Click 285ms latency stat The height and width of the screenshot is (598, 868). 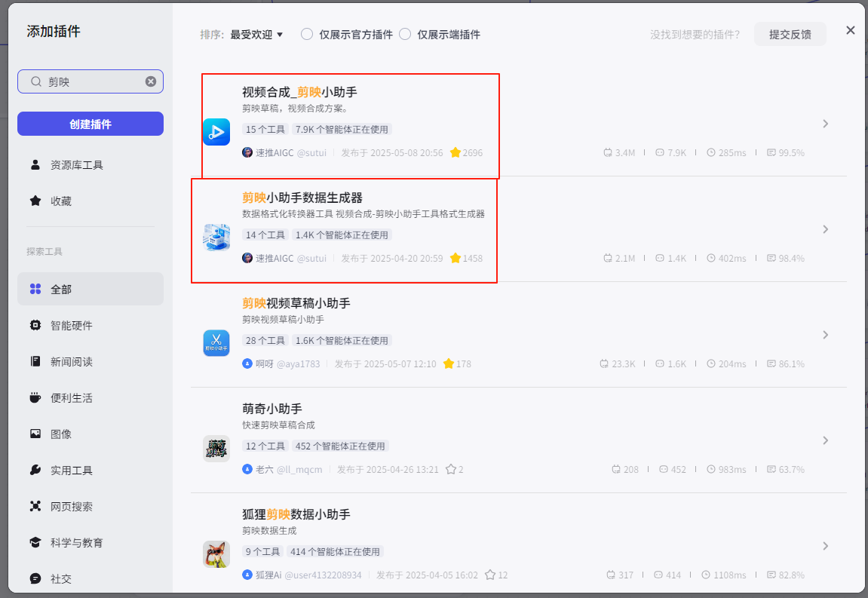726,152
